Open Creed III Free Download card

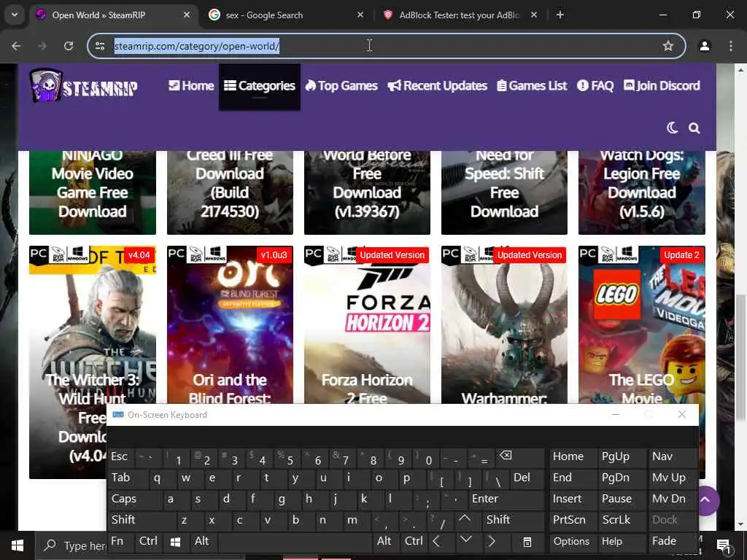pyautogui.click(x=230, y=192)
